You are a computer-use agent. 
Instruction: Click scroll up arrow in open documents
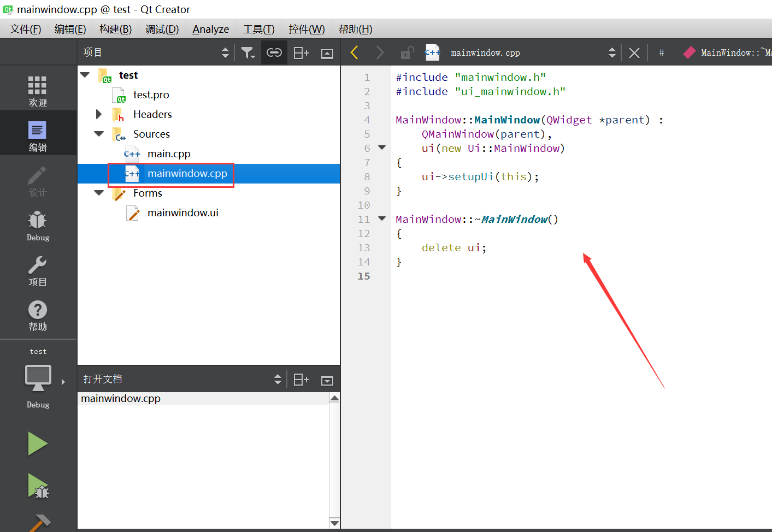tap(335, 398)
